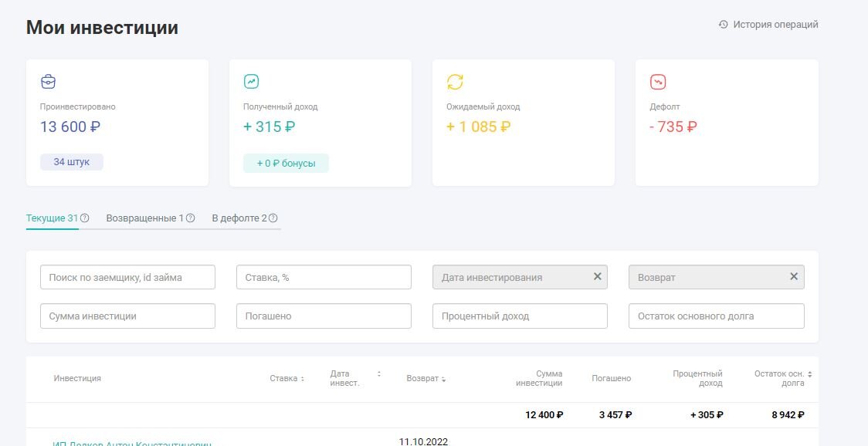Sort table by Дата инвест. column arrows
Viewport: 868px width, 446px height.
(379, 374)
